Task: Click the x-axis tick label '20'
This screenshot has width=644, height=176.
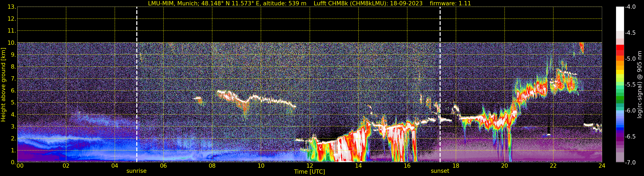Action: point(505,166)
